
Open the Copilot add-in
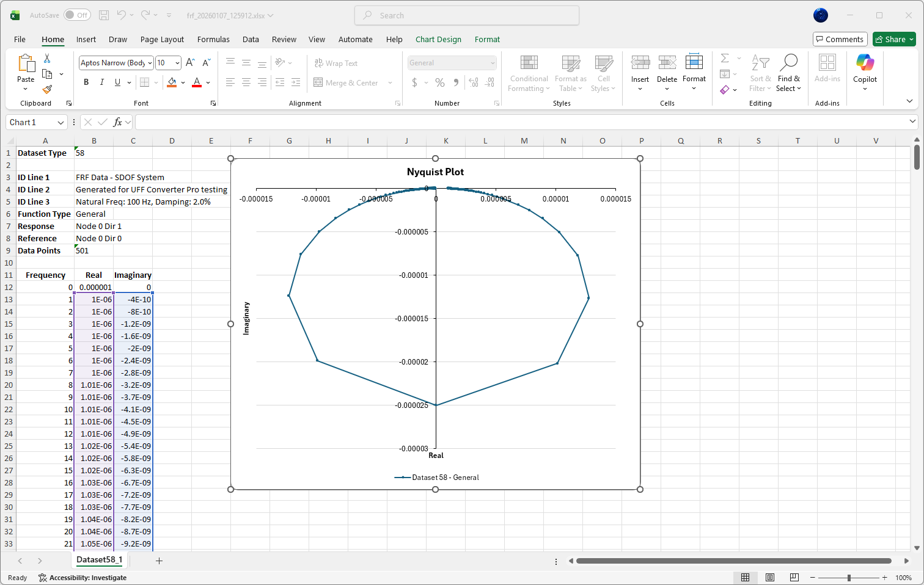[865, 73]
